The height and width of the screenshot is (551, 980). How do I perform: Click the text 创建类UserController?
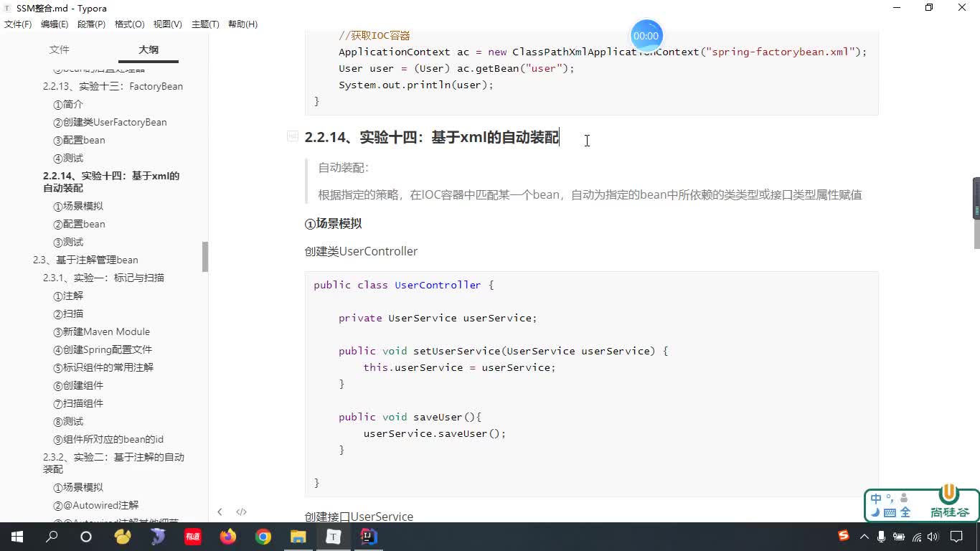[x=361, y=251]
